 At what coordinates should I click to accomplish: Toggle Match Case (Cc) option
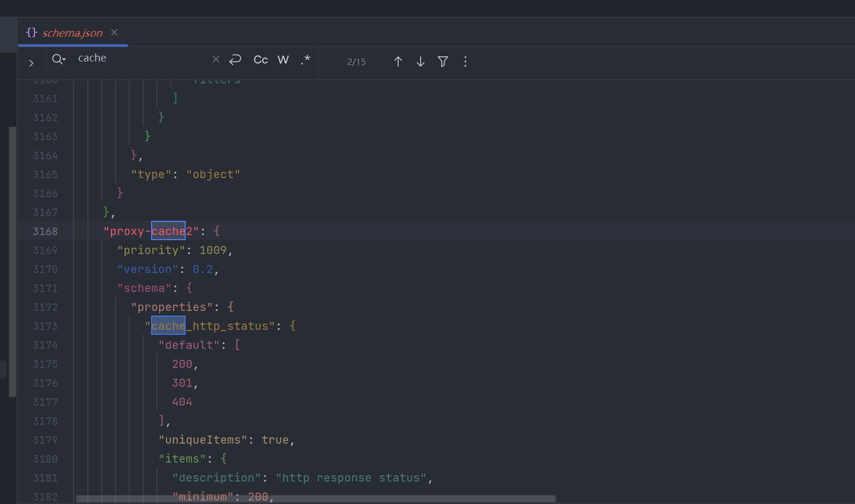[260, 60]
